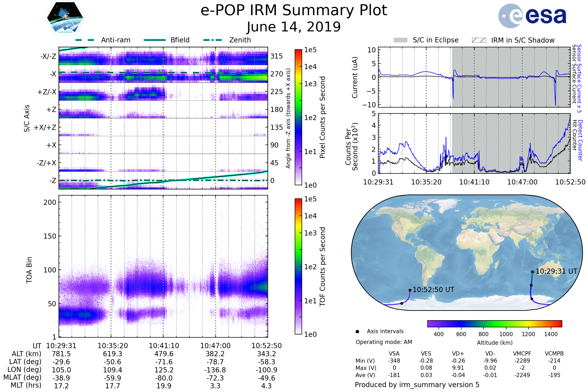Click the Altitude (km) color bar
The width and height of the screenshot is (588, 392).
coord(494,323)
